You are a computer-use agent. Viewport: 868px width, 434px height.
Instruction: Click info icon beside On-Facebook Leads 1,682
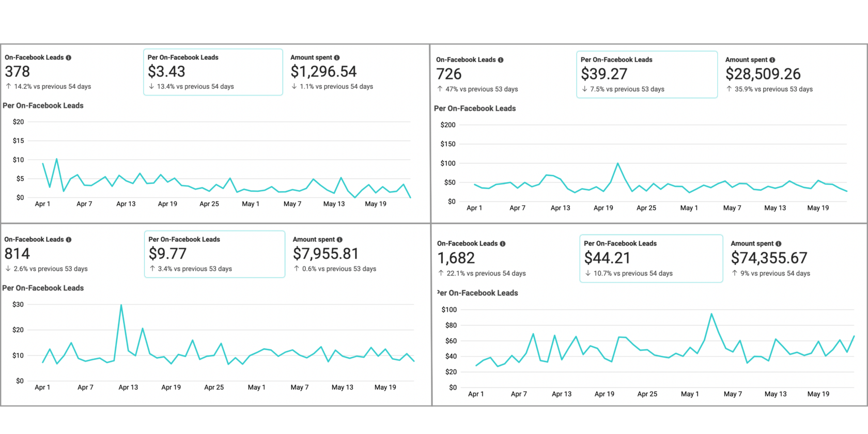pos(503,244)
